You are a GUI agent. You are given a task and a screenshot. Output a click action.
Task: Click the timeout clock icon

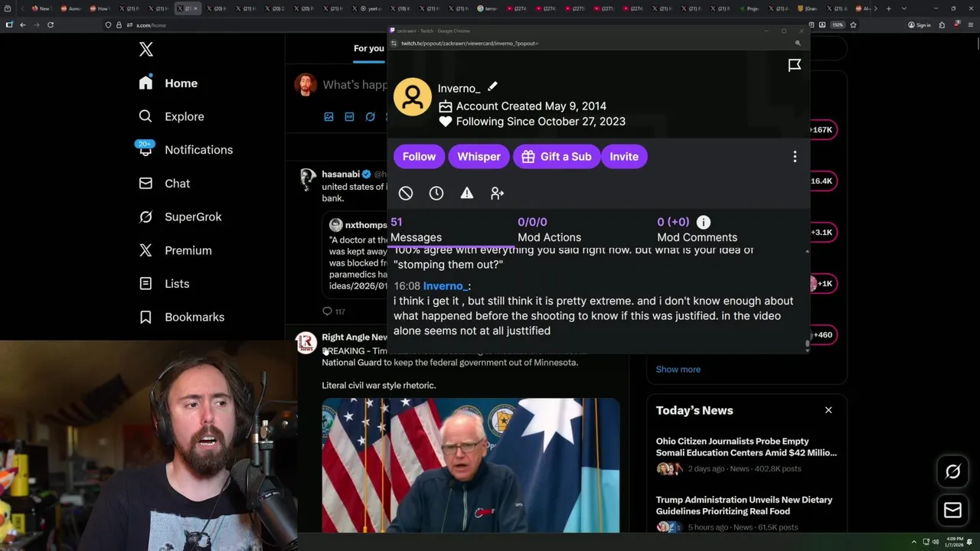pyautogui.click(x=436, y=194)
